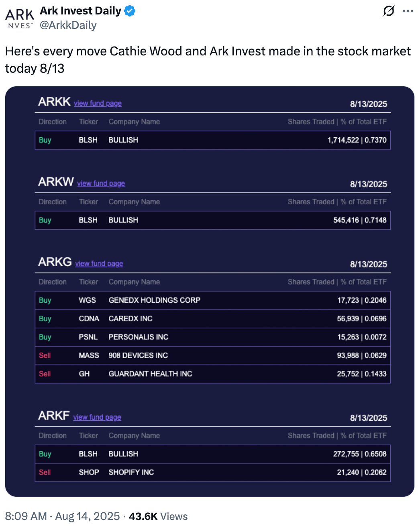Click the Buy label in the PSNL row

[x=45, y=337]
